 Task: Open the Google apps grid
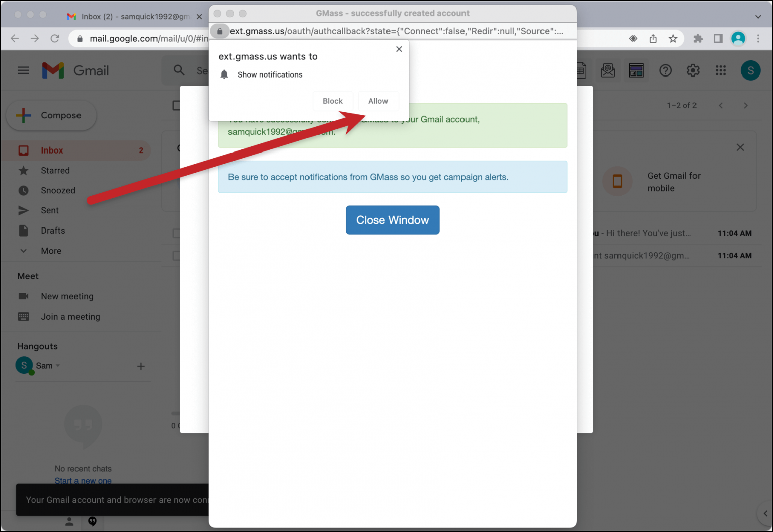pyautogui.click(x=721, y=70)
